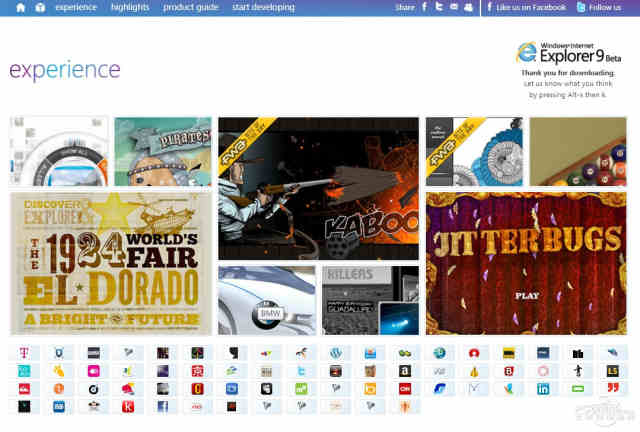Click the LinkedIn 'in' icon

[x=543, y=389]
